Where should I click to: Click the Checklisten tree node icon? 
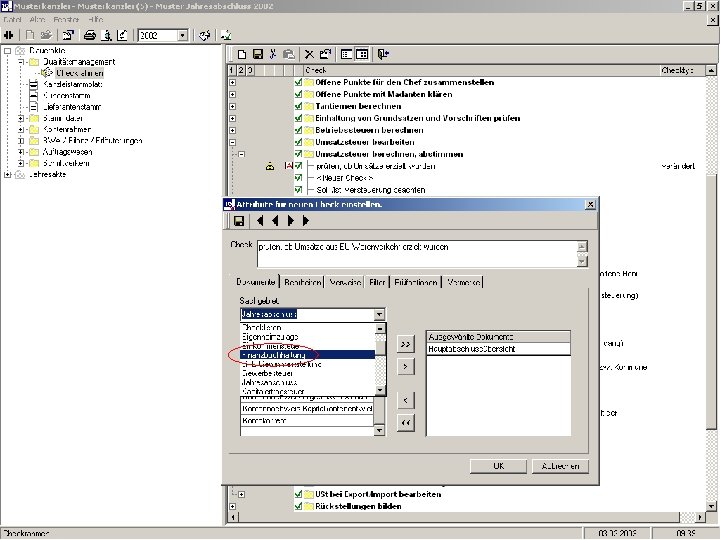[x=47, y=73]
